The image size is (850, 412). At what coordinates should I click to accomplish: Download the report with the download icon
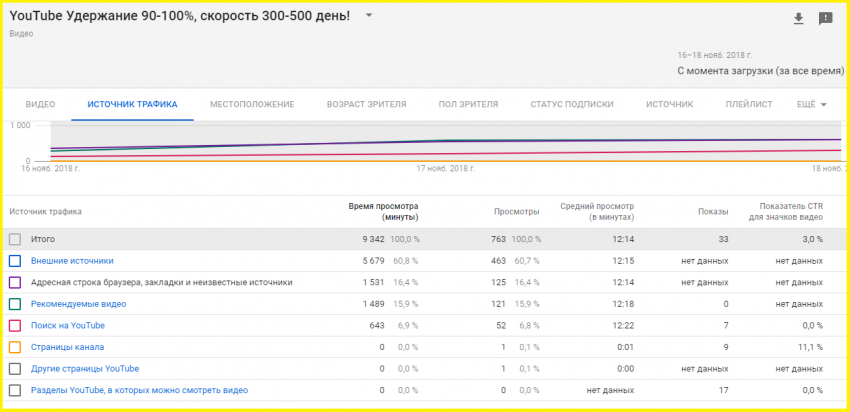798,19
